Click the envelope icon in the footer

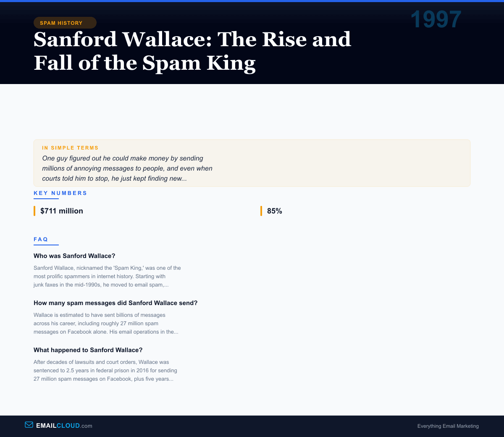tap(29, 425)
